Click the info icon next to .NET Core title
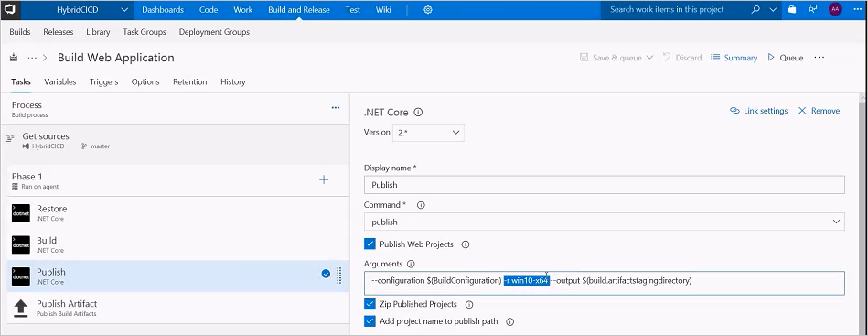Screen dimensions: 868x336 pyautogui.click(x=419, y=112)
